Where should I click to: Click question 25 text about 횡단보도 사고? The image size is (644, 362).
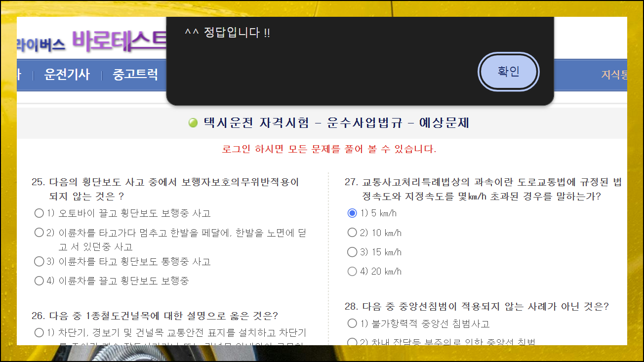(x=165, y=189)
